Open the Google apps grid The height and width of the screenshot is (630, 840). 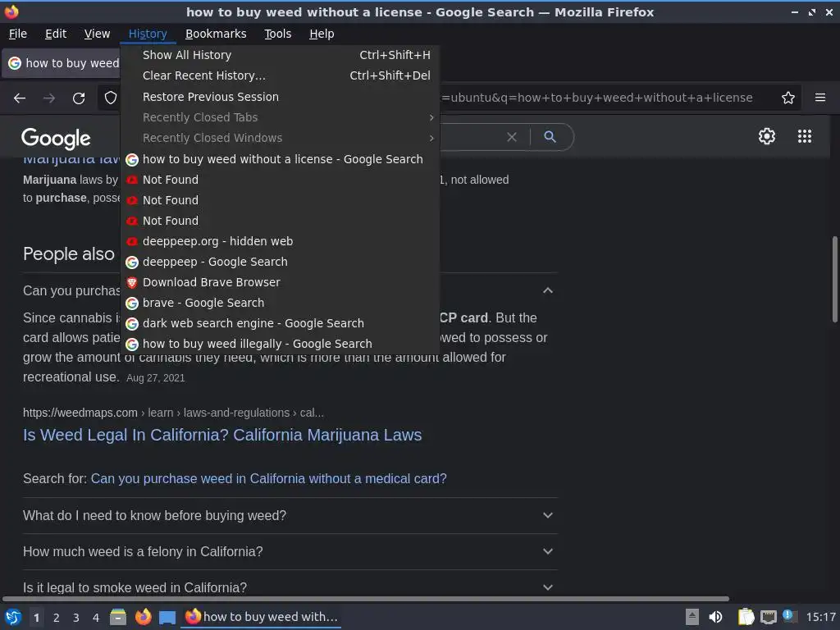click(805, 136)
